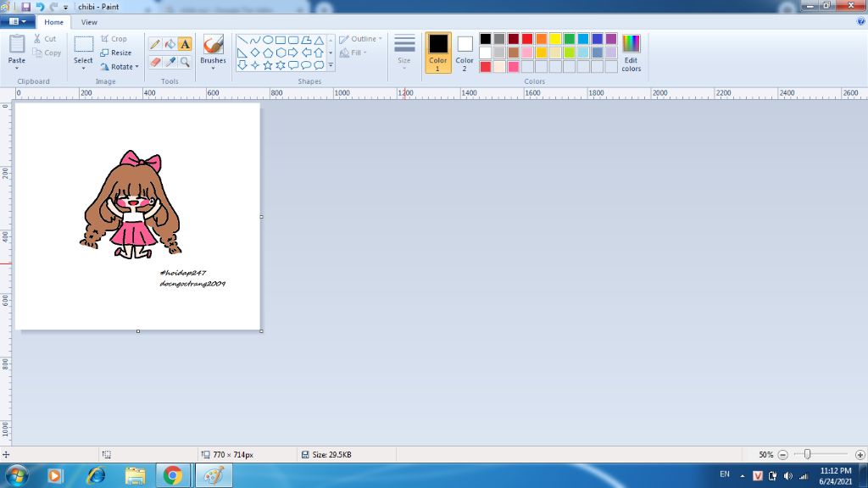
Task: Show hidden system tray icons
Action: coord(743,476)
